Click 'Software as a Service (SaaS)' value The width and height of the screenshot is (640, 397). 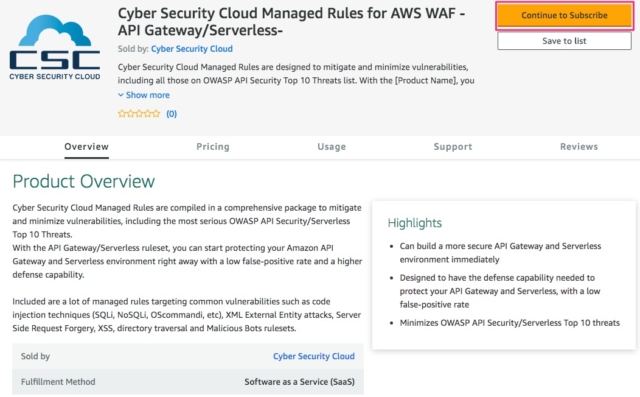point(300,382)
